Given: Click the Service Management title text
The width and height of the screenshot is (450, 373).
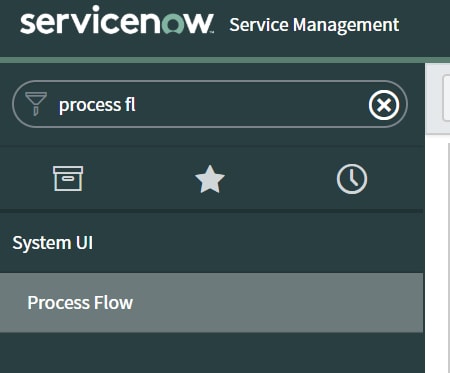Looking at the screenshot, I should coord(314,25).
